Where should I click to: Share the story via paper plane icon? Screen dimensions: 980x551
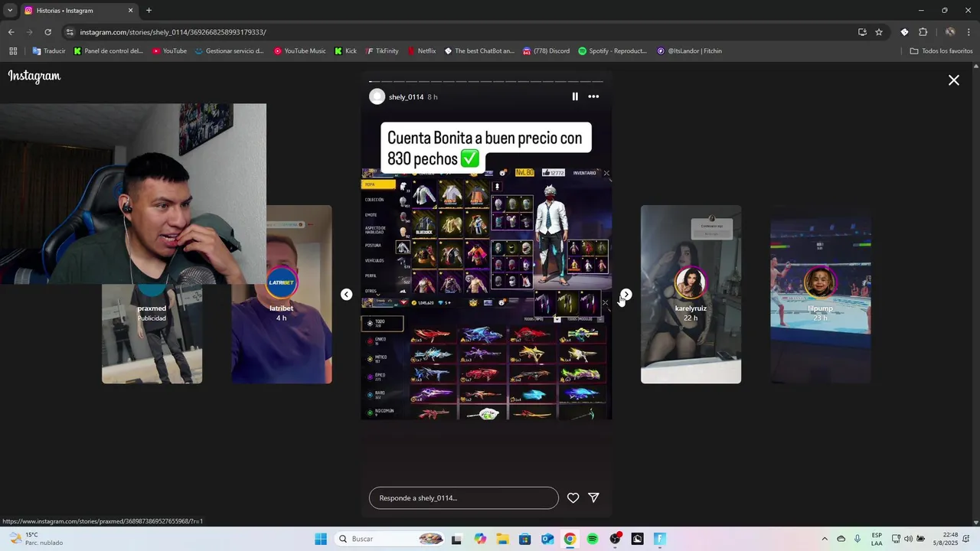click(593, 497)
